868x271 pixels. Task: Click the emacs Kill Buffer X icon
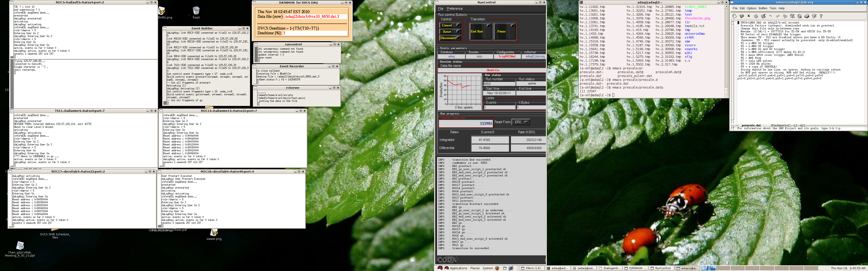[x=749, y=16]
